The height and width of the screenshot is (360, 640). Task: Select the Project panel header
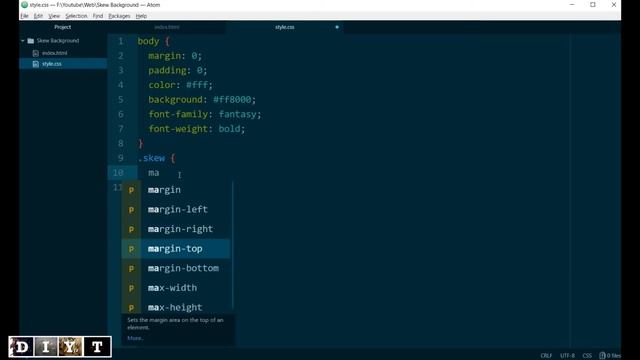tap(63, 27)
